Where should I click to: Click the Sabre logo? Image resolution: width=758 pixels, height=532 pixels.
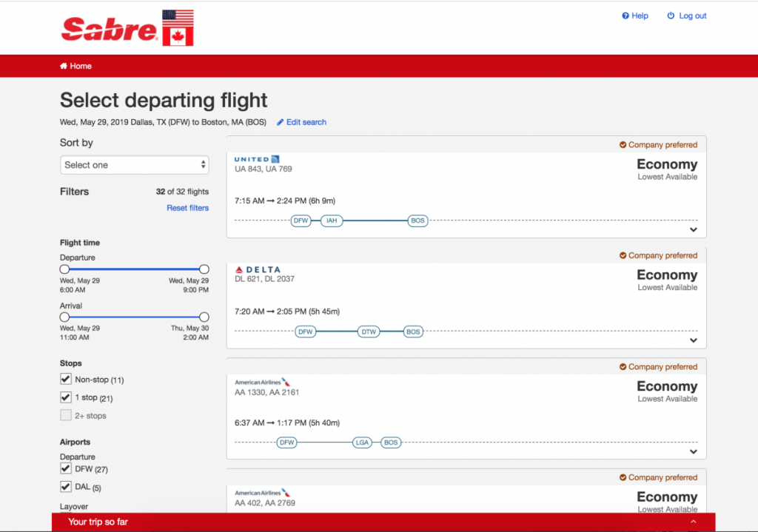pyautogui.click(x=110, y=29)
